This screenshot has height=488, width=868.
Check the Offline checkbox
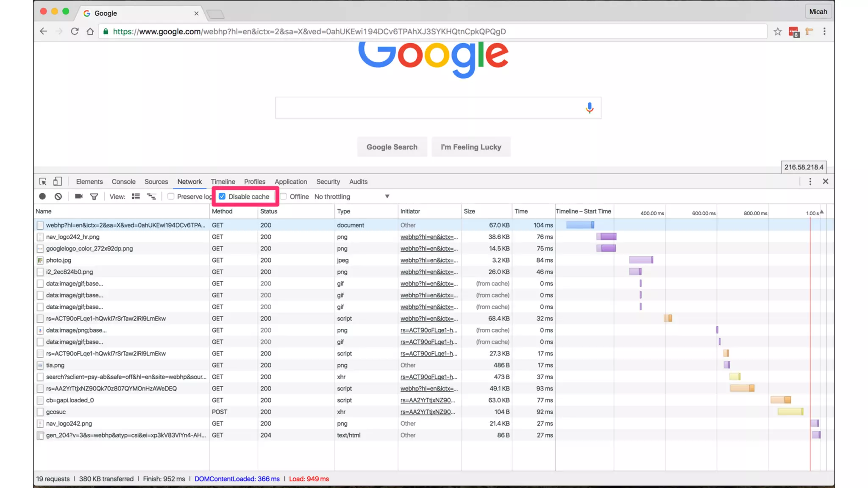point(284,197)
